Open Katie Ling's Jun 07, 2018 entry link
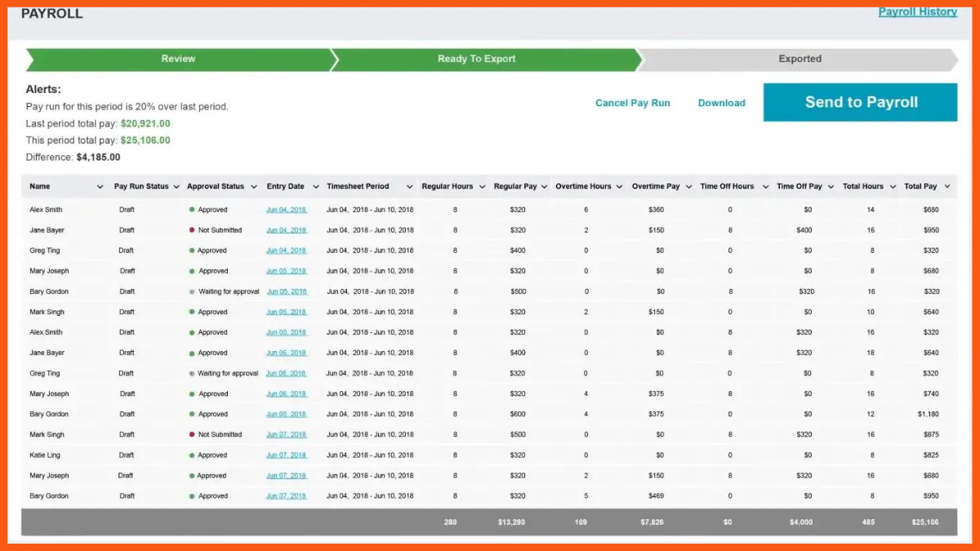Image resolution: width=980 pixels, height=551 pixels. click(x=286, y=455)
